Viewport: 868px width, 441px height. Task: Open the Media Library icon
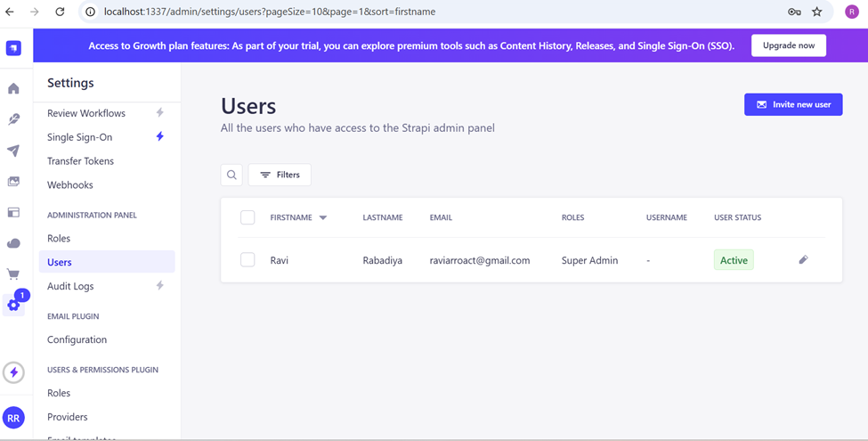[13, 182]
